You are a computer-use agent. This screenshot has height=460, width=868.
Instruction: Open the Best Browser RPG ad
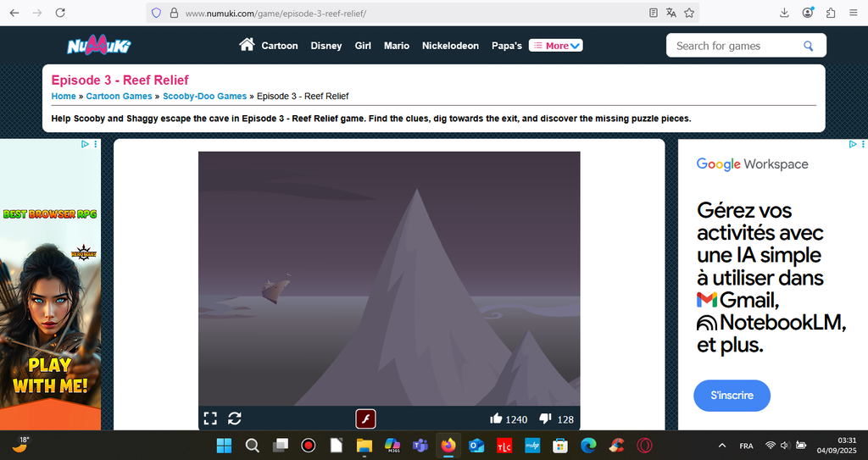(50, 285)
